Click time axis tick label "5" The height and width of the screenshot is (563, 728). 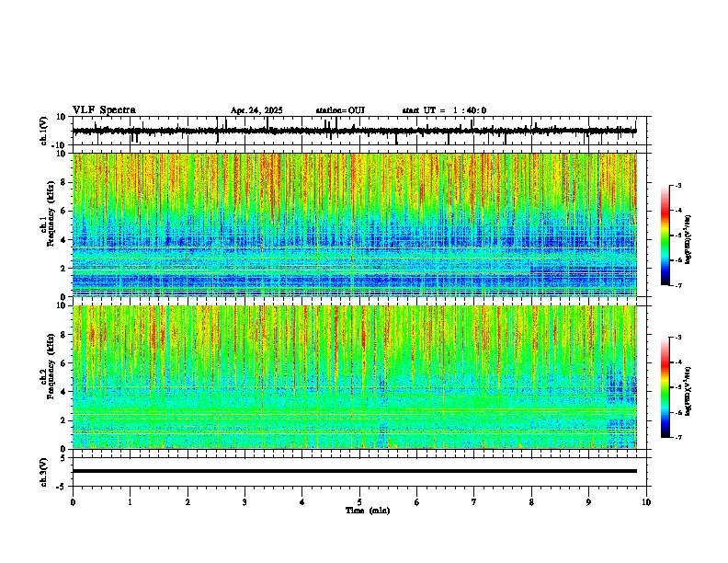(359, 502)
